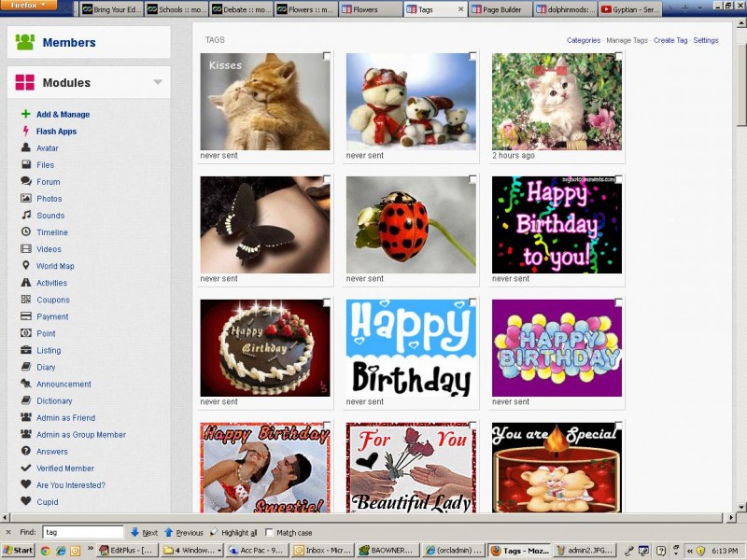Click the Forum speech bubble icon

click(x=26, y=182)
